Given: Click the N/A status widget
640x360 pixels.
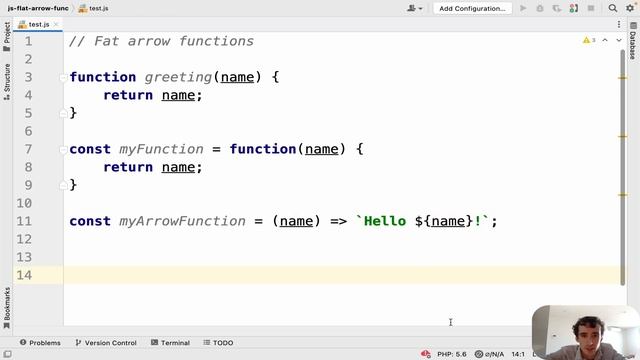Looking at the screenshot, I should tap(489, 354).
